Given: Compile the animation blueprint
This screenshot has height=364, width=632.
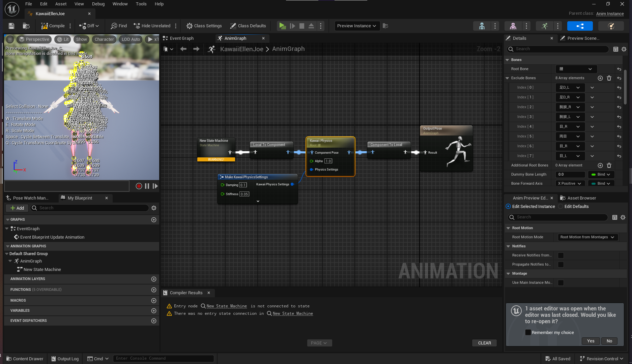Looking at the screenshot, I should (x=53, y=26).
